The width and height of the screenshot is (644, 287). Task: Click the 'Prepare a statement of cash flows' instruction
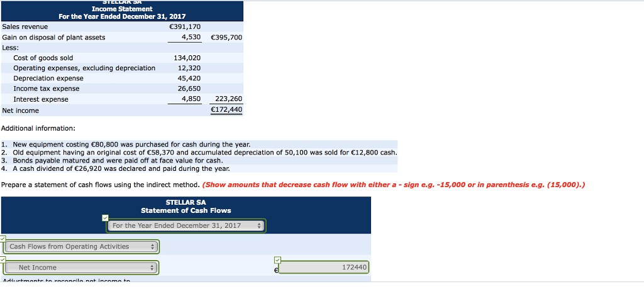(101, 185)
